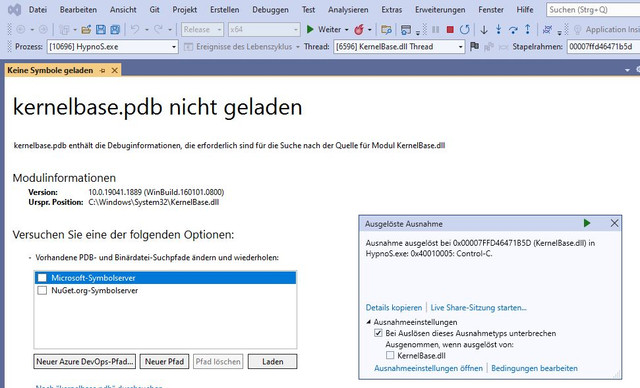Viewport: 640px width, 388px height.
Task: Check the NuGet.org-Symbolserver checkbox
Action: (42, 290)
